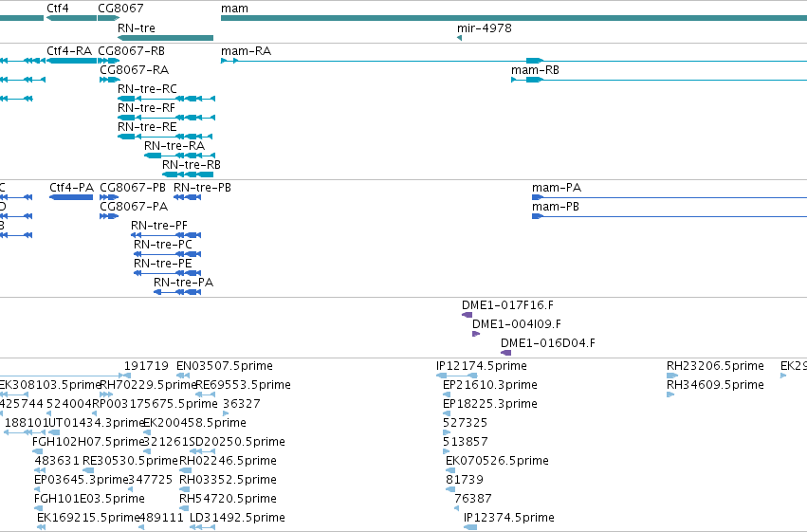Click the EK070526.5prime EST
This screenshot has width=807, height=532.
coord(449,470)
